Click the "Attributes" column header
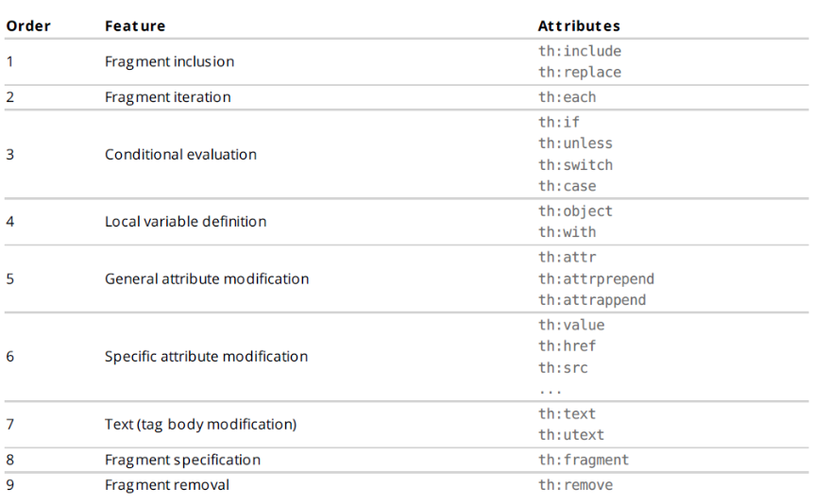 click(x=579, y=25)
